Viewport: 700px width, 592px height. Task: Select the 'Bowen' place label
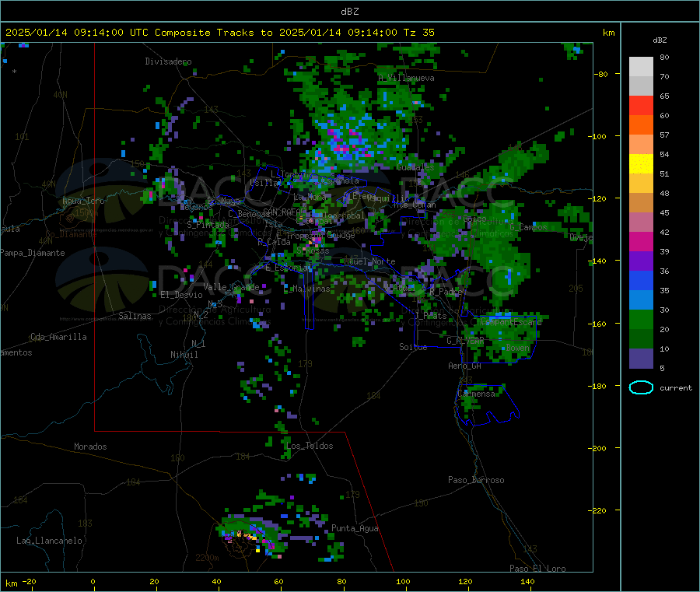(x=517, y=347)
